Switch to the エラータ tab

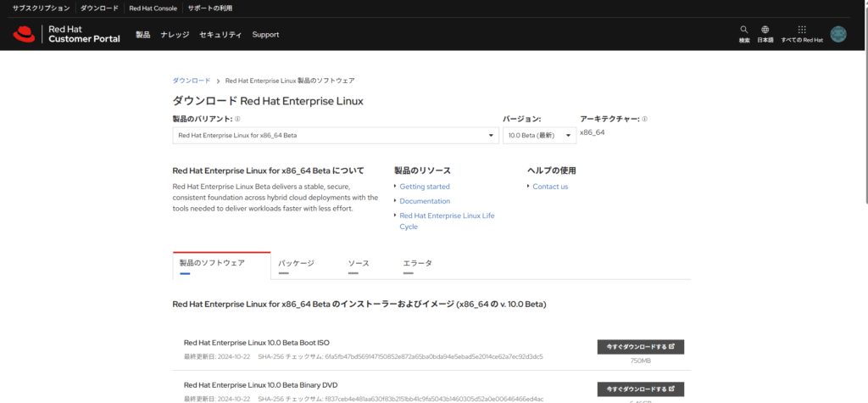(x=417, y=264)
